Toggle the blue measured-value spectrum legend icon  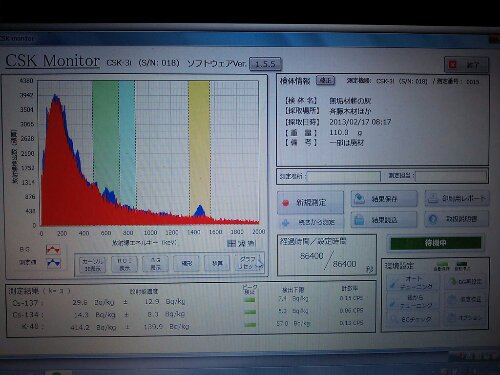click(x=53, y=263)
